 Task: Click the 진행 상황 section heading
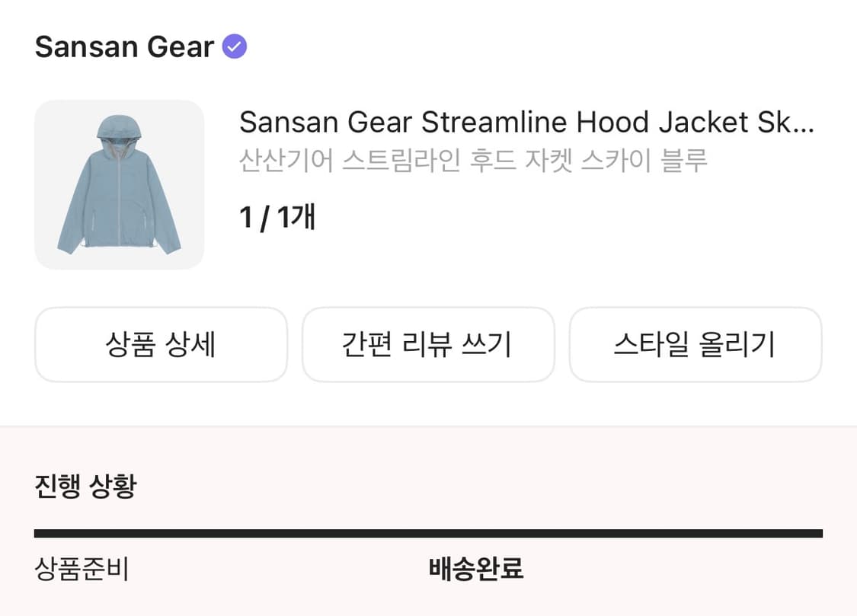(85, 486)
